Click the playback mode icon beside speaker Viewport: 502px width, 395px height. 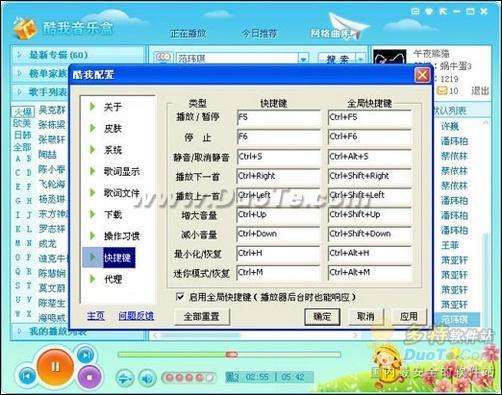tap(124, 378)
